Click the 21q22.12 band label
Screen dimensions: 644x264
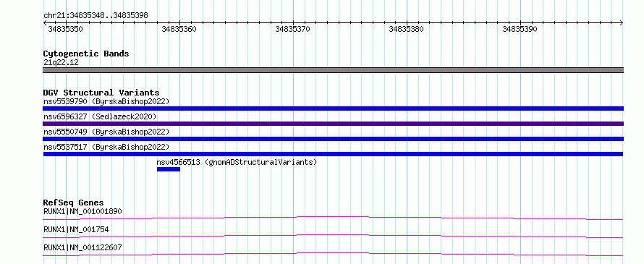pyautogui.click(x=61, y=63)
